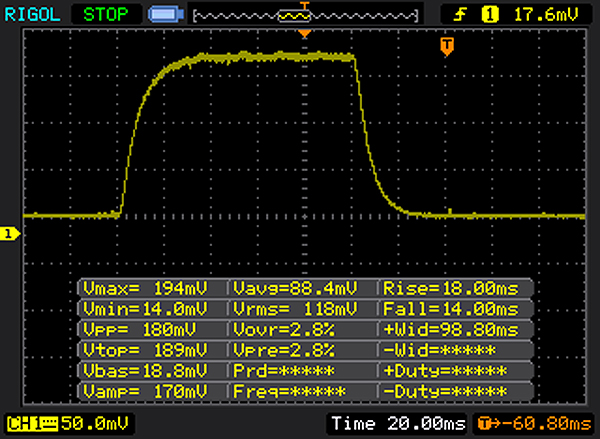Select the Fall=14.00ms measurement
Image resolution: width=600 pixels, height=439 pixels.
click(455, 309)
